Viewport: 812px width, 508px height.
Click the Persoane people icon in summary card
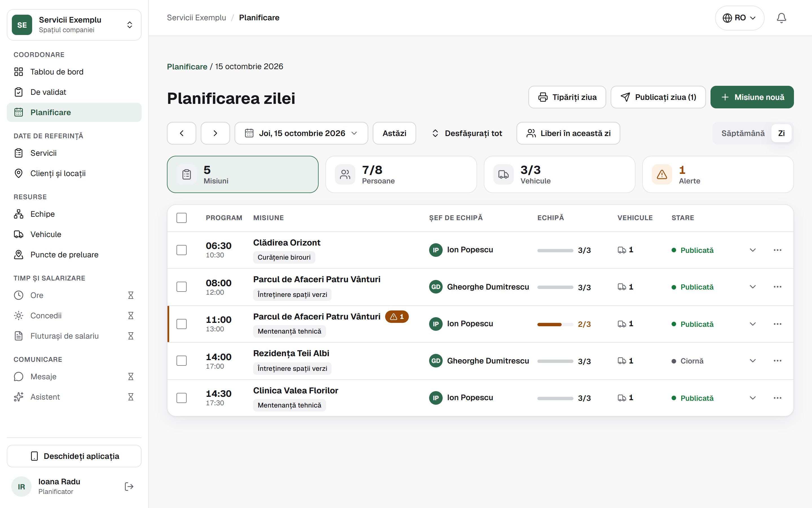point(345,174)
